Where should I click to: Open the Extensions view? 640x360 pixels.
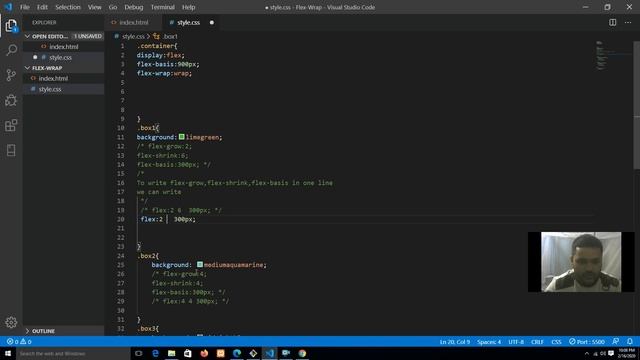(11, 125)
